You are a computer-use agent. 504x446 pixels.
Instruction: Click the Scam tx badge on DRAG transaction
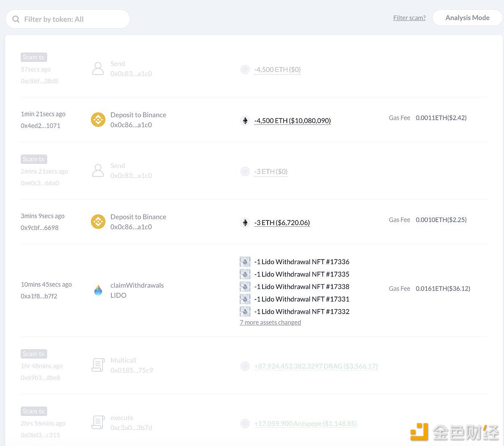click(x=34, y=354)
